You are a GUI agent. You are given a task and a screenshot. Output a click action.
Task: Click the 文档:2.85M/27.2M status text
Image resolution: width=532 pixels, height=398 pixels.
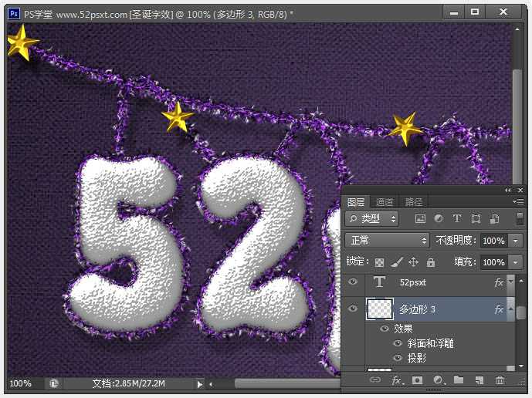(128, 384)
